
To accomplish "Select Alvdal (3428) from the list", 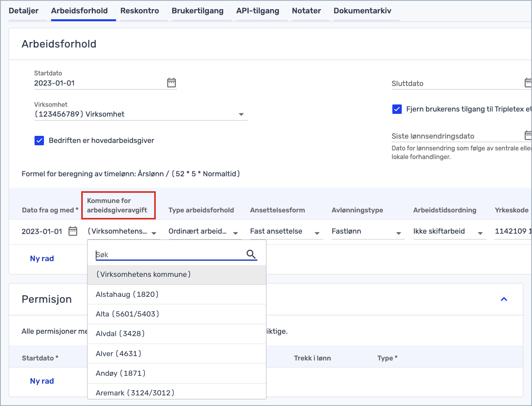I will point(177,334).
